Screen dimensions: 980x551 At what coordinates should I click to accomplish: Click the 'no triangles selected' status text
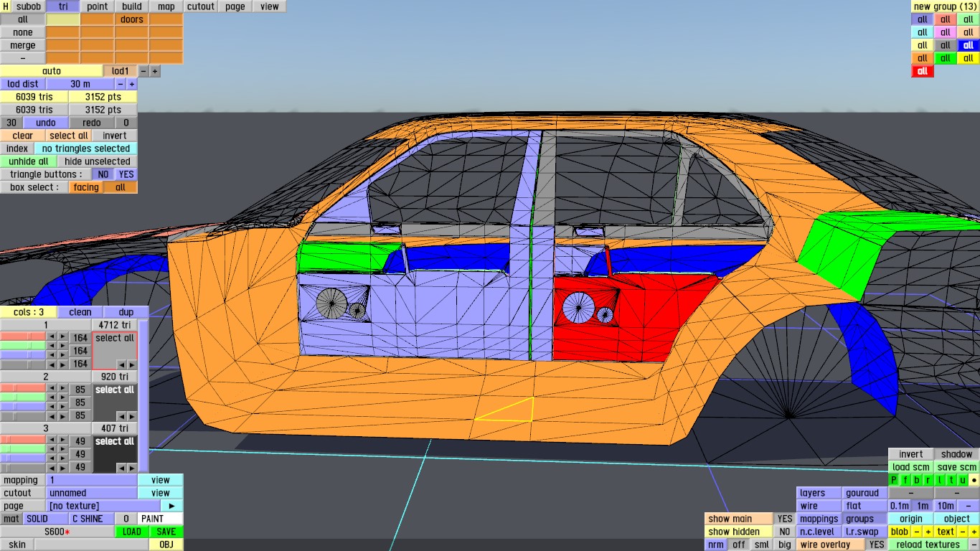pos(86,149)
